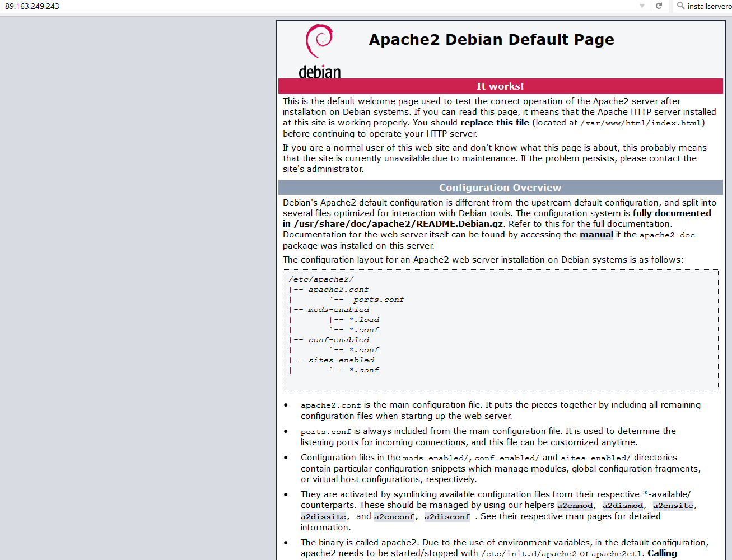Click mods-enabled in the config tree
Screen dimensions: 732x560
click(x=338, y=310)
